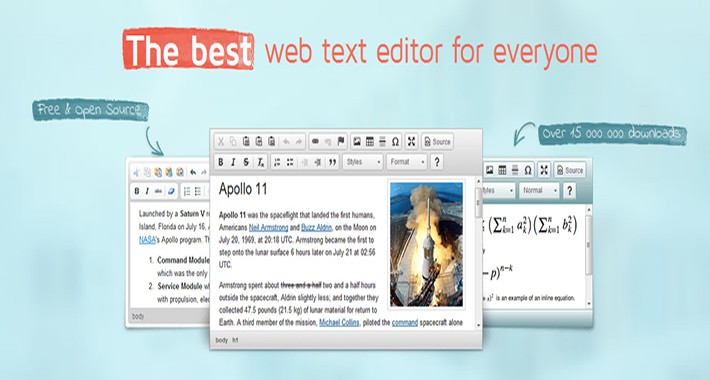This screenshot has height=380, width=710.
Task: Select body in center editor elements path
Action: [x=221, y=340]
